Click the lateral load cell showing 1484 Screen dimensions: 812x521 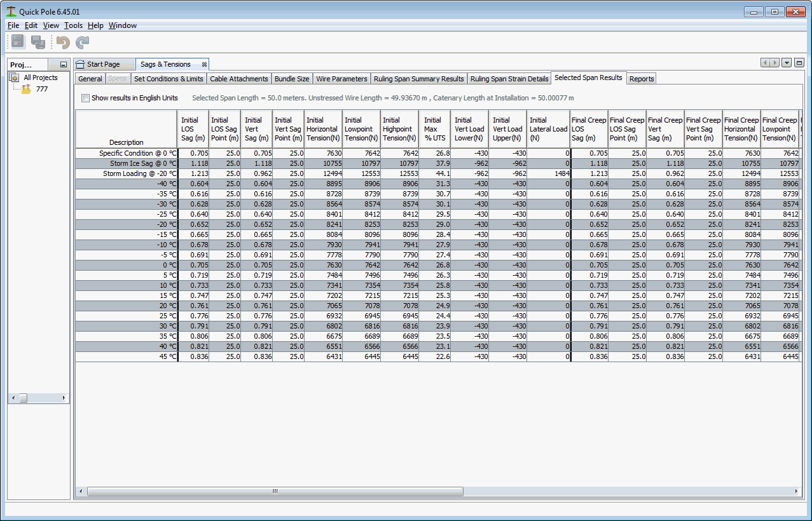tap(549, 173)
